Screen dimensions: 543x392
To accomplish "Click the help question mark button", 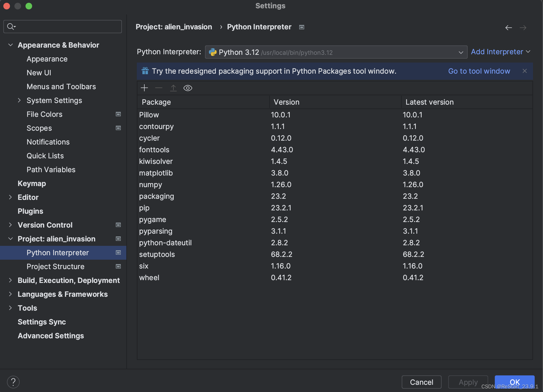I will 13,382.
